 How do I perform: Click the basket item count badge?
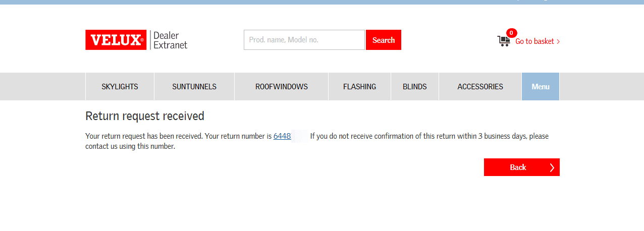(511, 33)
